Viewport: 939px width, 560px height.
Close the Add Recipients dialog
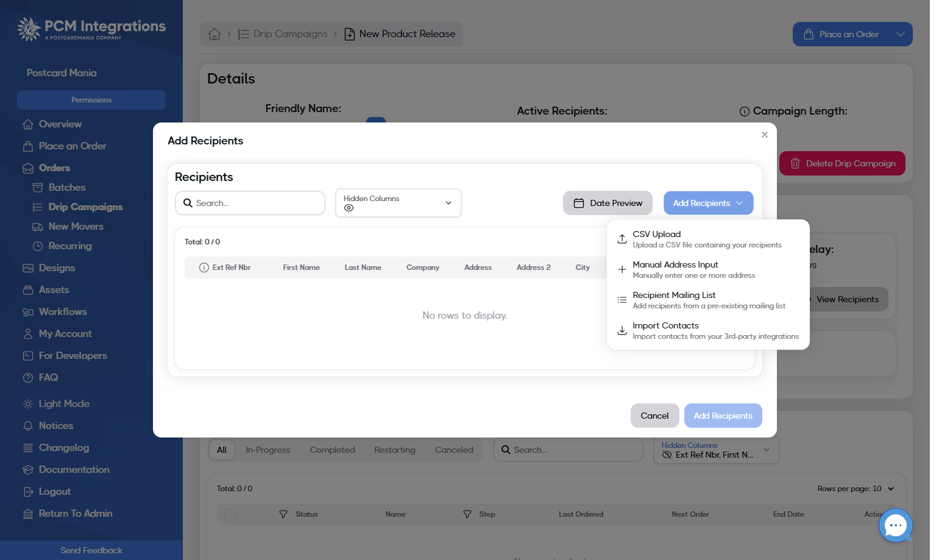point(765,135)
